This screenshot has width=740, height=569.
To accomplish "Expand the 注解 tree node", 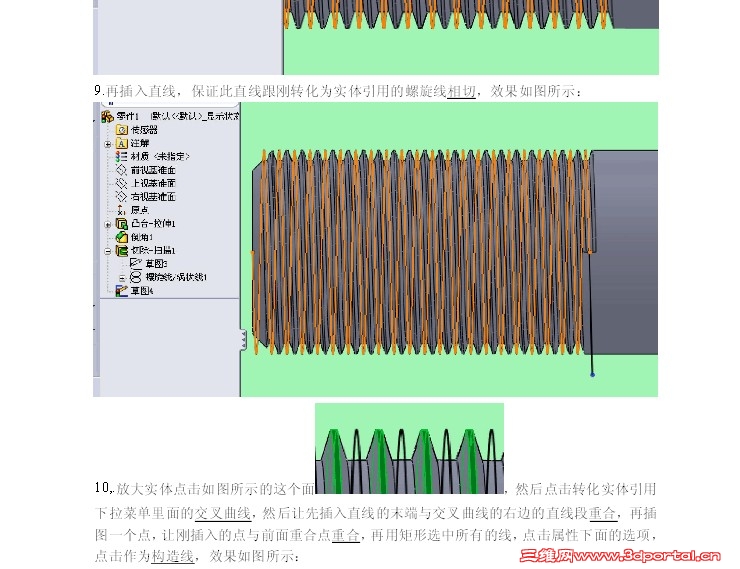I will tap(108, 144).
